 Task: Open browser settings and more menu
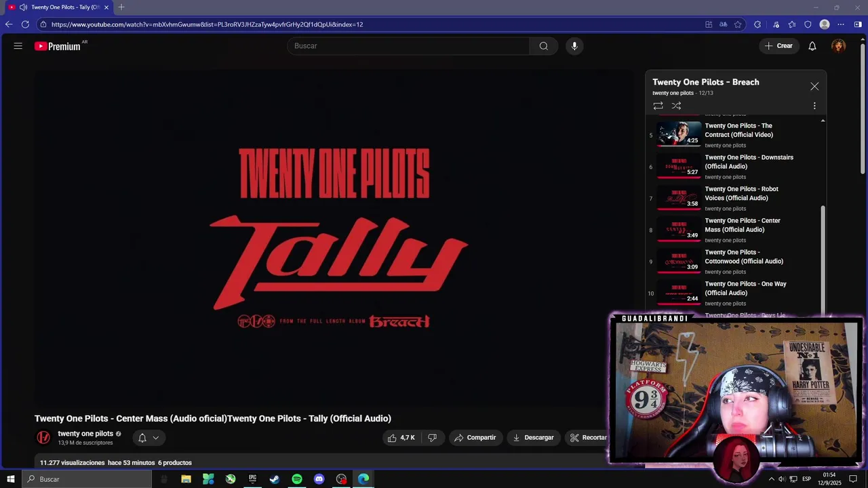(x=841, y=24)
